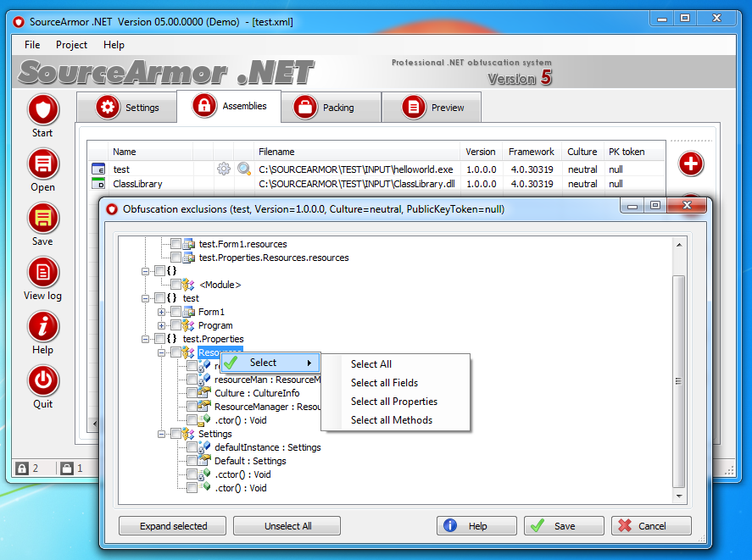Switch to the Preview tab
The image size is (752, 560).
(432, 108)
